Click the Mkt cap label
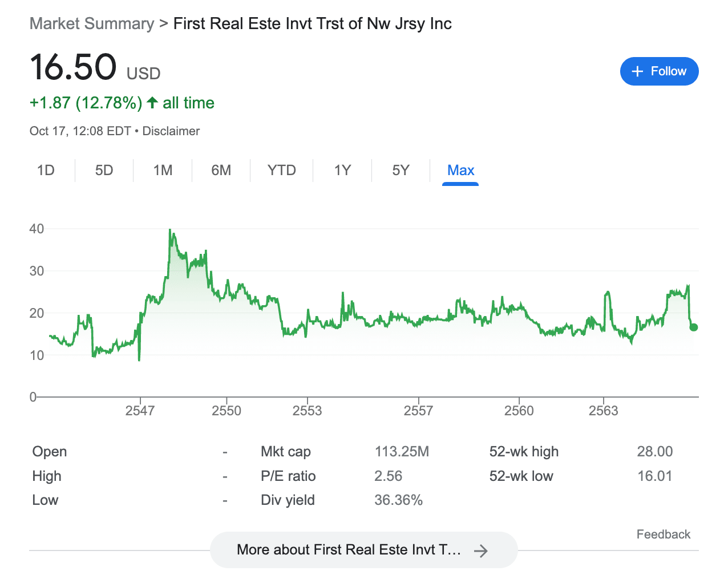Viewport: 728px width, 583px height. [x=286, y=452]
